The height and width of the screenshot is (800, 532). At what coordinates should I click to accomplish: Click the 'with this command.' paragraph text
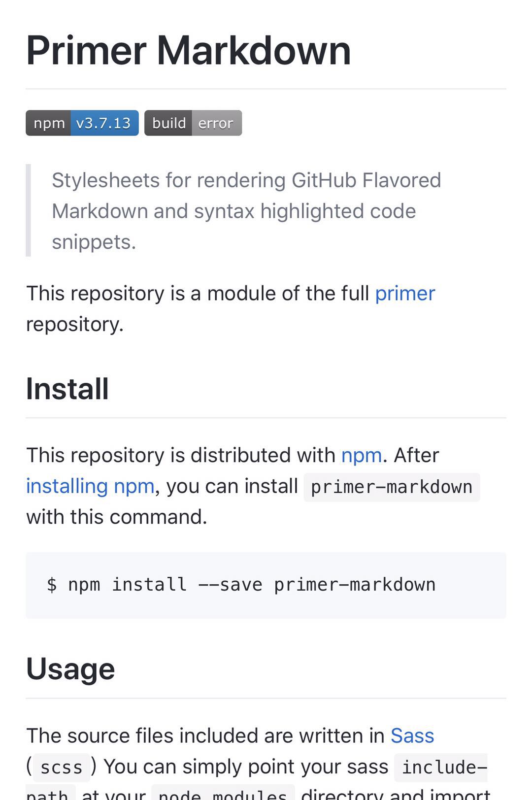pos(117,517)
